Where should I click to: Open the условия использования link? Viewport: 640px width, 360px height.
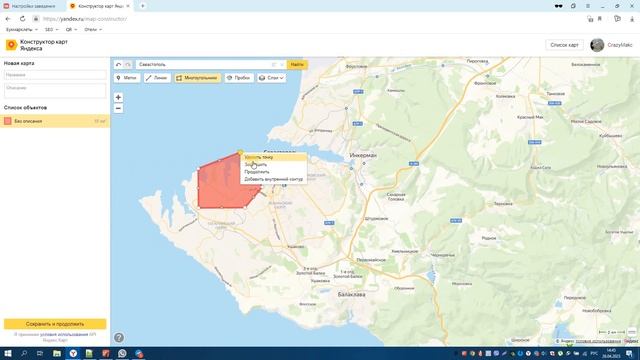point(64,334)
